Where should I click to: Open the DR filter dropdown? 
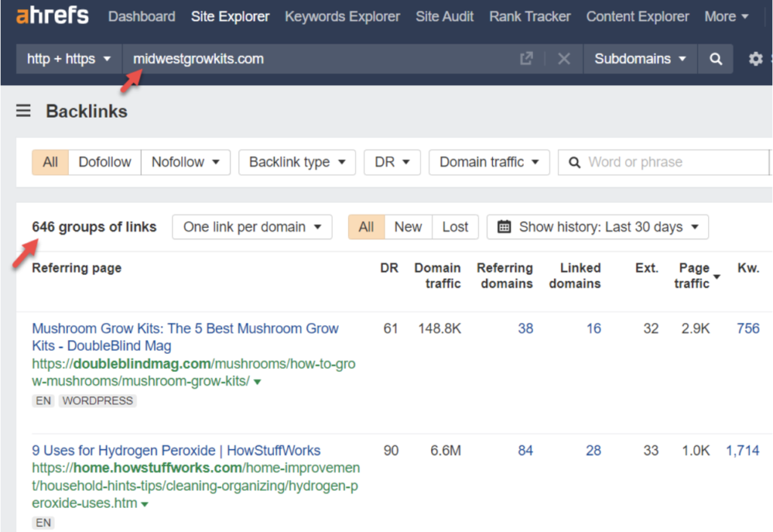click(392, 162)
